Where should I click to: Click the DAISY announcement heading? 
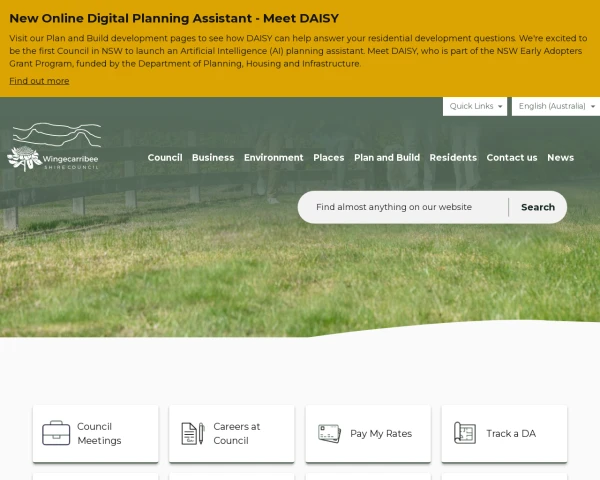[x=174, y=18]
